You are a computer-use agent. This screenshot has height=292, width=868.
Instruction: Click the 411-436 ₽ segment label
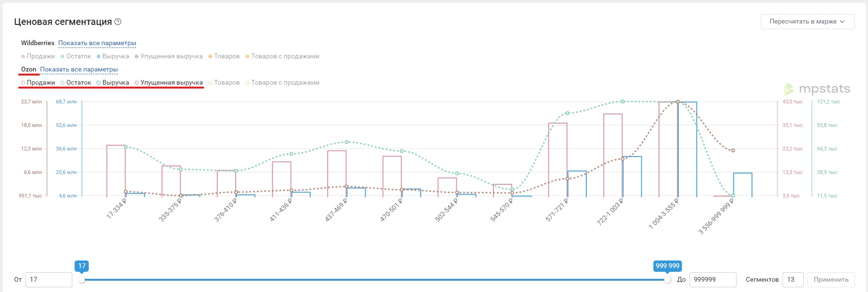281,210
